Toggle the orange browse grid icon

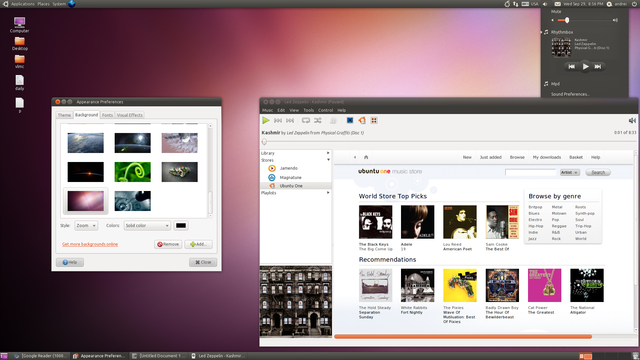[374, 120]
